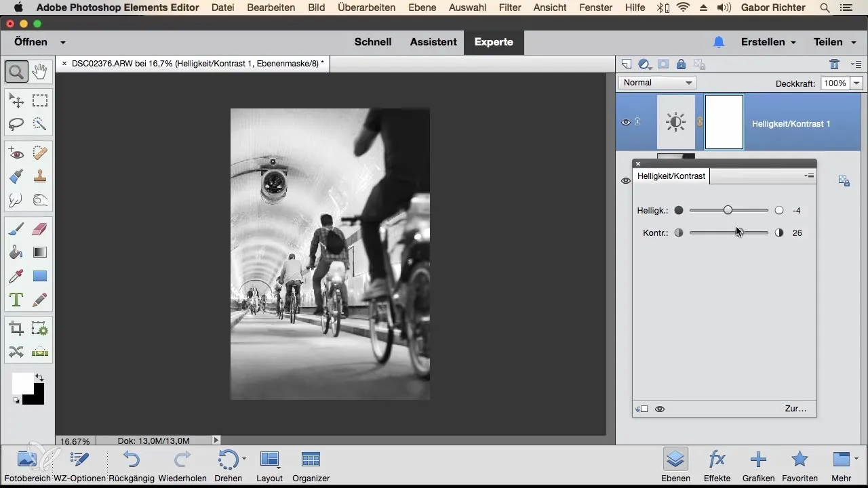Select the Hand tool
The height and width of the screenshot is (488, 868).
pyautogui.click(x=40, y=71)
